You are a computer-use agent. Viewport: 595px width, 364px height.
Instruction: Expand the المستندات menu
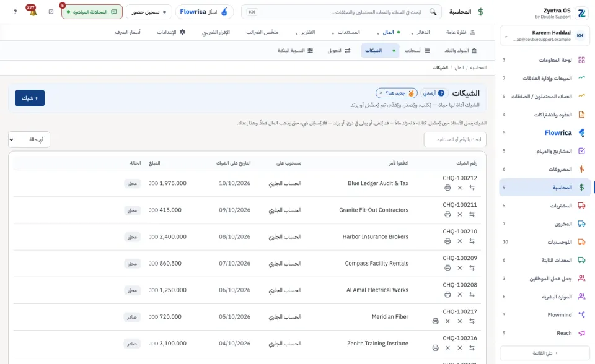[x=346, y=32]
